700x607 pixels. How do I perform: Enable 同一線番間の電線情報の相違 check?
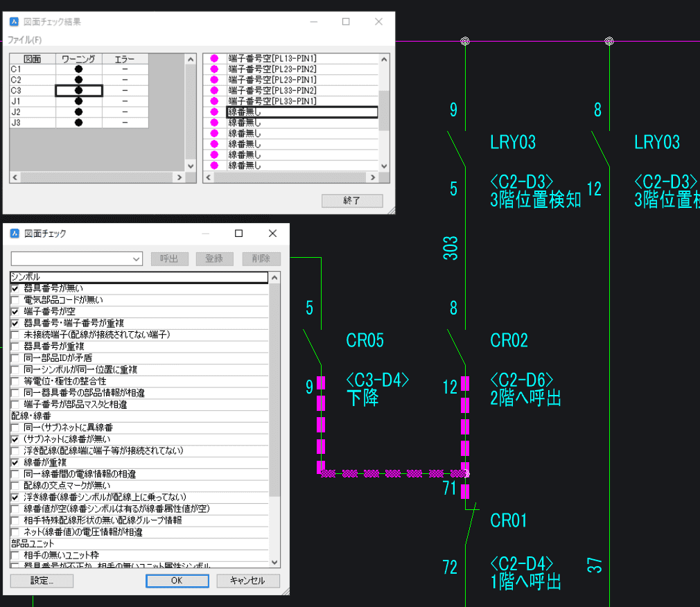[15, 474]
